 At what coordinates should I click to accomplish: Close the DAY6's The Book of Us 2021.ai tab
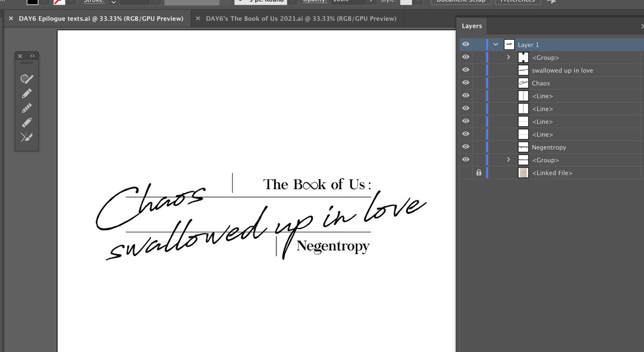tap(198, 18)
